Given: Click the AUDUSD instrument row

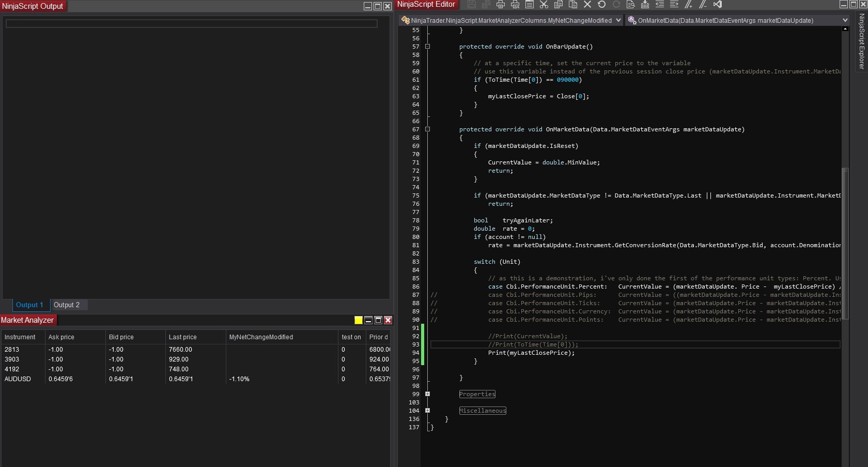Looking at the screenshot, I should coord(18,379).
